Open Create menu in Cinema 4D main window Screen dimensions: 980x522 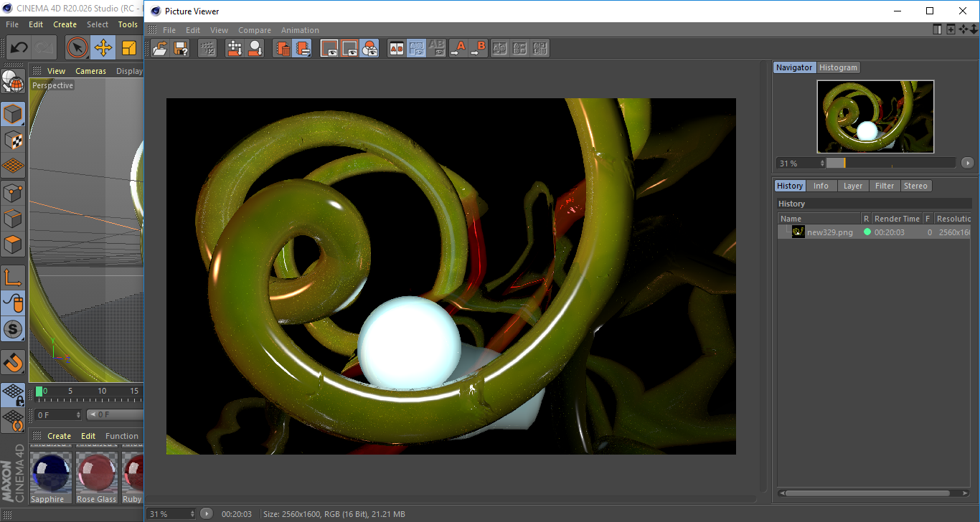(65, 24)
